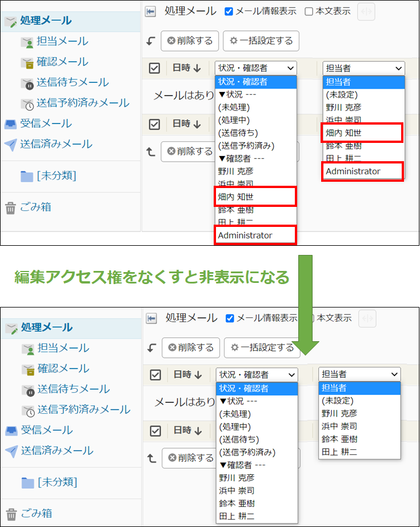Click the top 削除する button in upper panel
Image resolution: width=420 pixels, height=527 pixels.
coord(190,41)
